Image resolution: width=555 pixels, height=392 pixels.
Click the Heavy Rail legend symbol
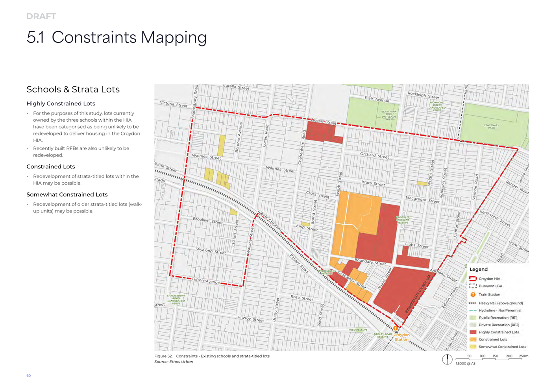pos(473,303)
